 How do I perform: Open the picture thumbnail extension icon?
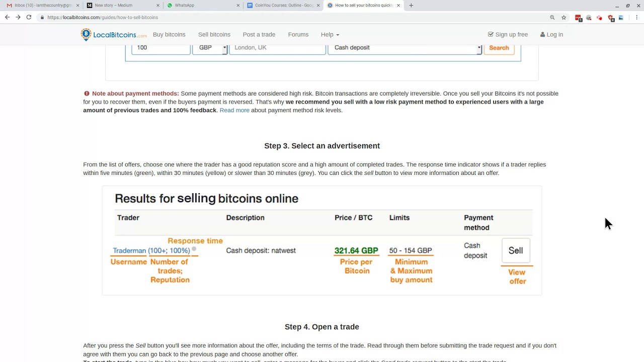click(621, 18)
